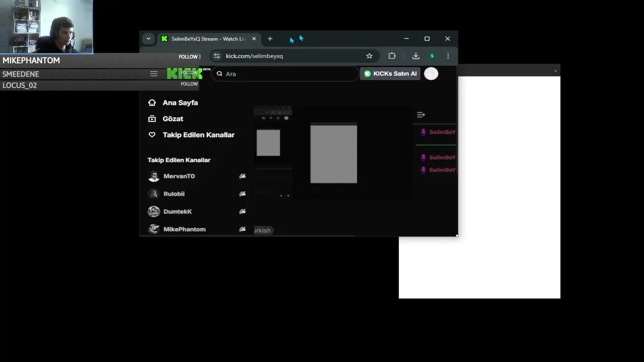
Task: Click the MIKEPHANTOM overlay label
Action: click(31, 60)
